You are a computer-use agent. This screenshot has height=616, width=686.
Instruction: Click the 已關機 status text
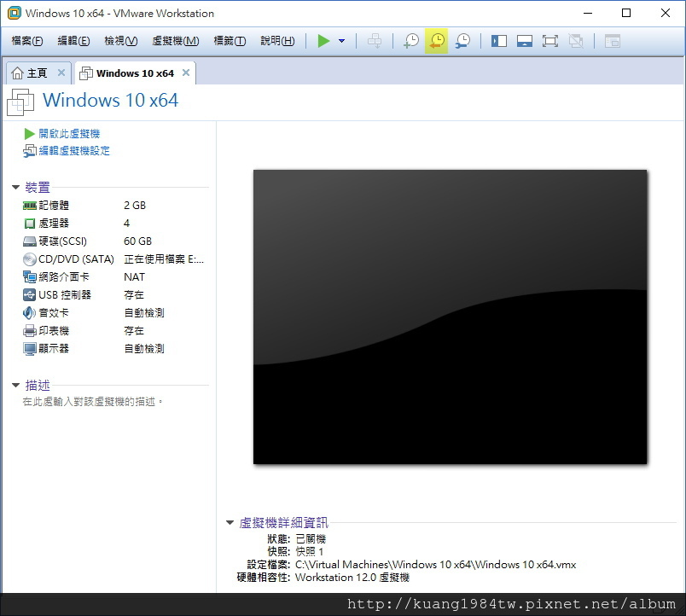pos(311,538)
